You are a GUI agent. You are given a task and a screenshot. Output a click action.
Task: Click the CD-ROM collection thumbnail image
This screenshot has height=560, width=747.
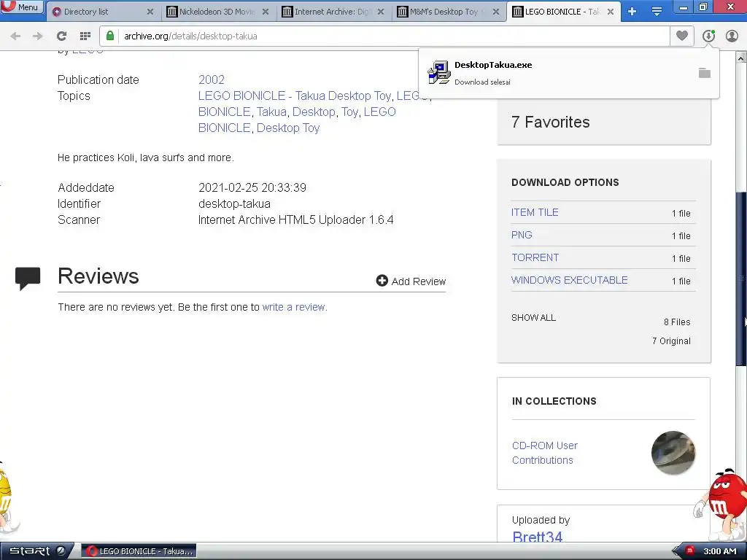(673, 453)
